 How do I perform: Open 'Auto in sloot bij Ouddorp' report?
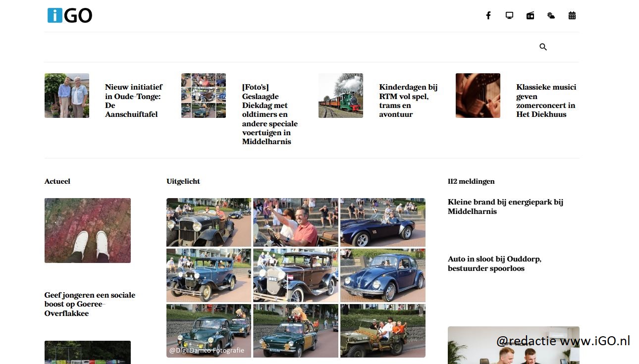(x=494, y=263)
